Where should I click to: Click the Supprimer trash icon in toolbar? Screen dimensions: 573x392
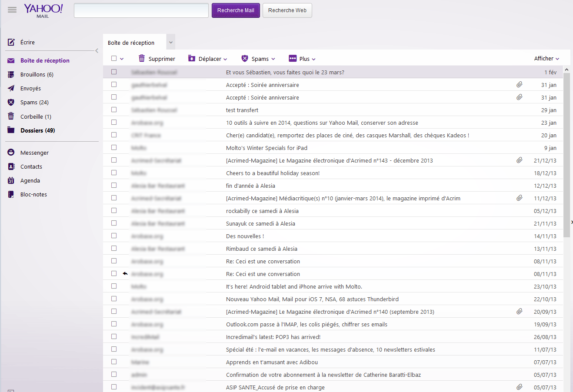click(x=142, y=58)
